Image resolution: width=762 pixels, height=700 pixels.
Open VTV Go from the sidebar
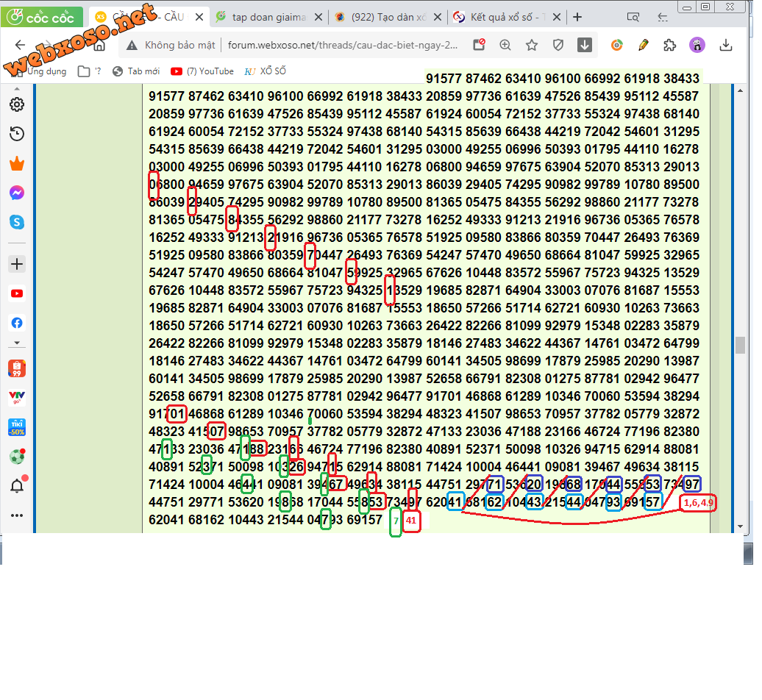click(x=16, y=397)
